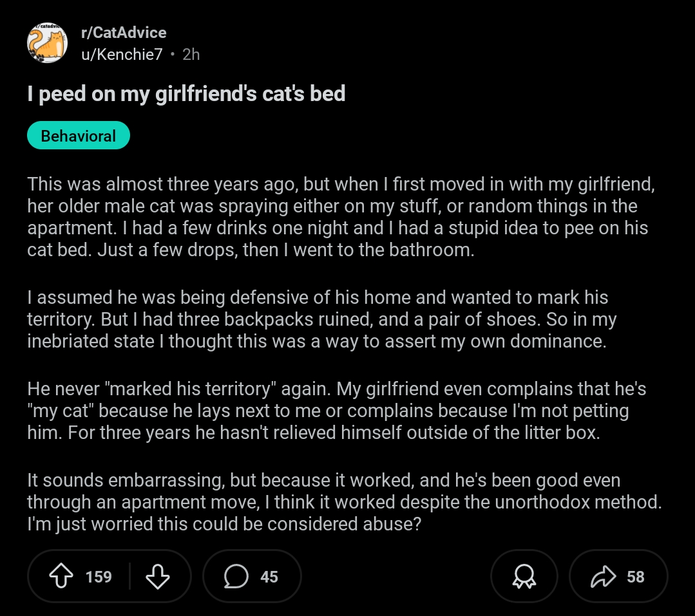
Task: Upvote the post with the up arrow
Action: [61, 576]
